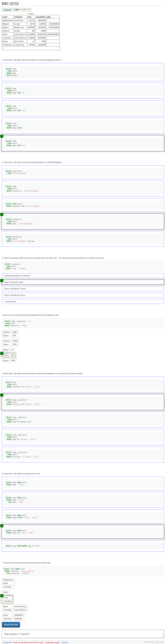Click the 'population' column header in world table
165x644 pixels.
41,17
